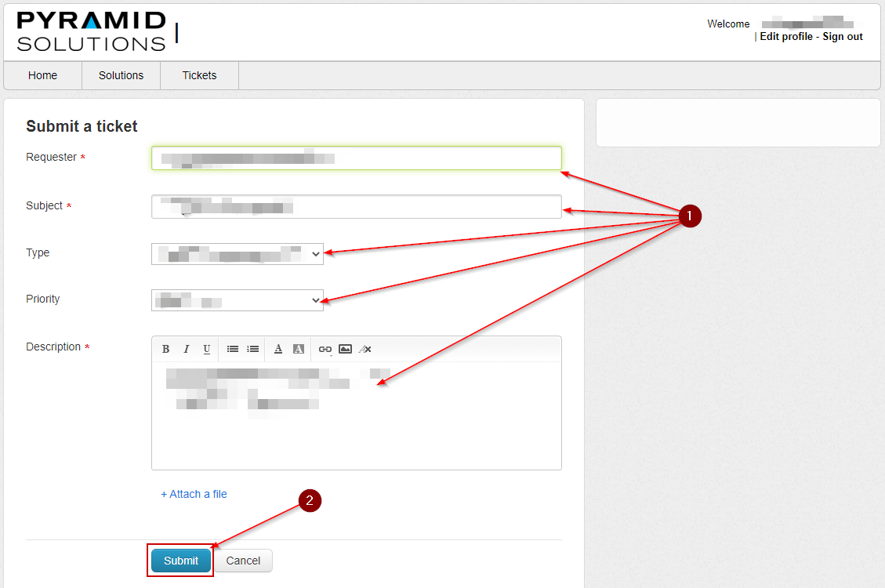
Task: Click into the Description text area
Action: (x=357, y=416)
